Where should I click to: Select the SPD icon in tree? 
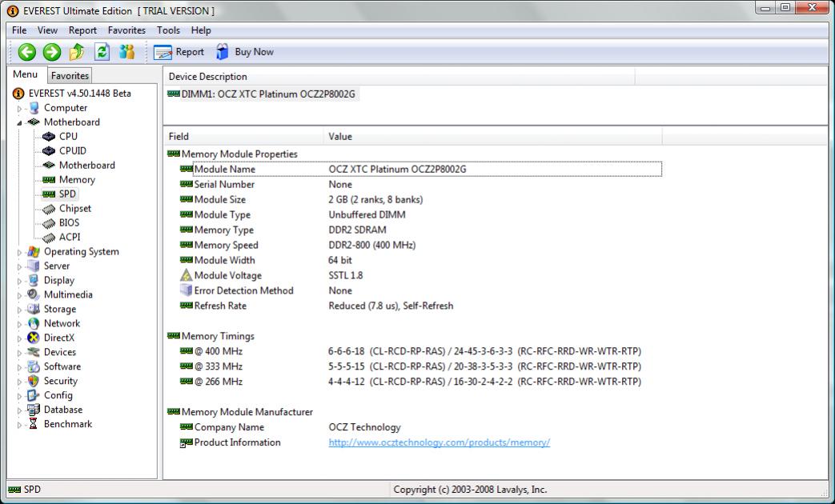(49, 194)
